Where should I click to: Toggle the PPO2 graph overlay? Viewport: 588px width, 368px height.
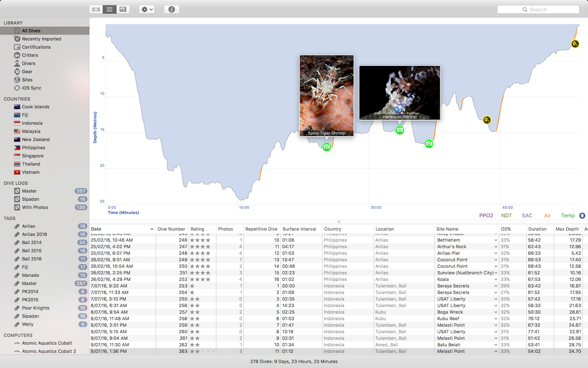point(486,216)
